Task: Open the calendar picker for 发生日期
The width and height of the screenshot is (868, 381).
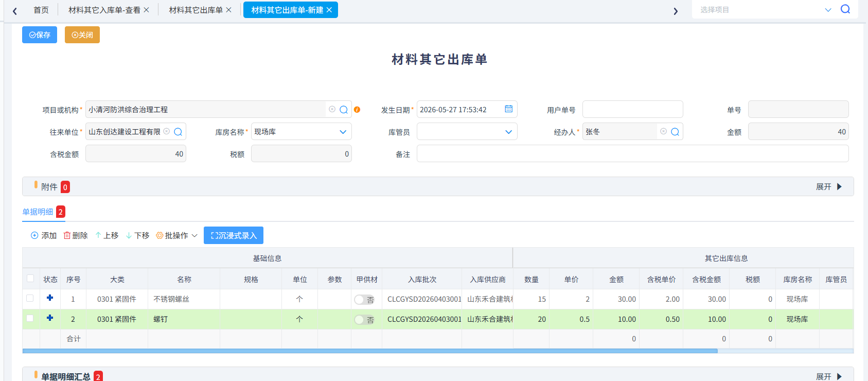Action: pyautogui.click(x=508, y=109)
